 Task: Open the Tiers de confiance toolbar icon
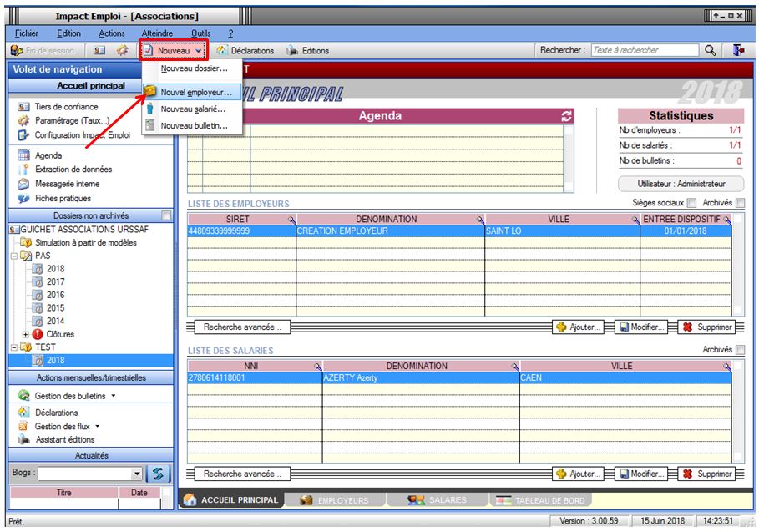pos(99,50)
